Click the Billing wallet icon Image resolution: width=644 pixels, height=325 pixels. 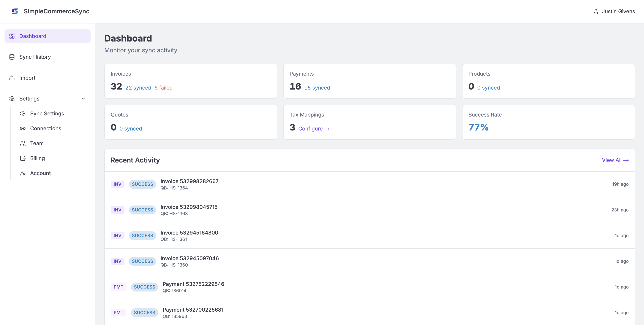click(x=23, y=158)
